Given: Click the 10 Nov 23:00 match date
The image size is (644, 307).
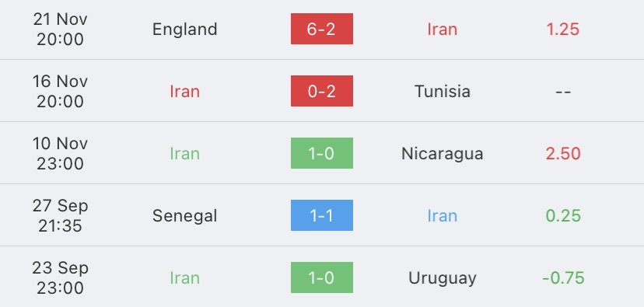Looking at the screenshot, I should click(x=60, y=154).
